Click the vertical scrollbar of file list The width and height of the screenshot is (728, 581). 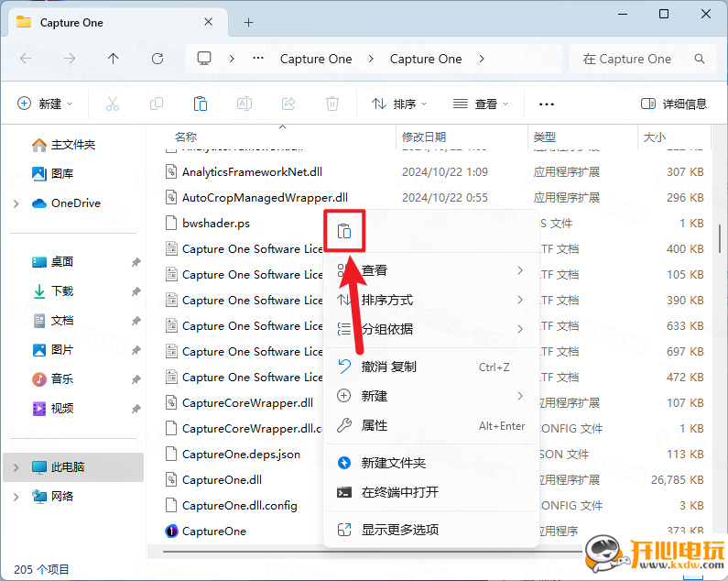tap(720, 239)
